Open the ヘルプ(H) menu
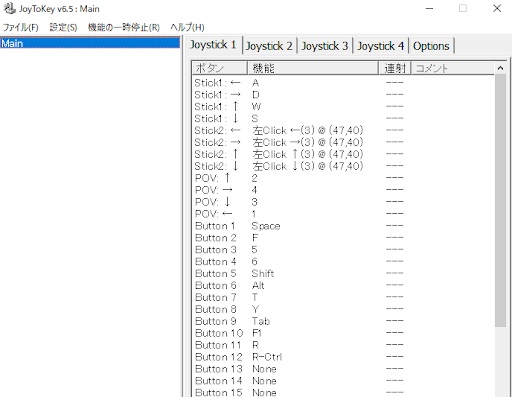Screen dimensions: 512x397 pos(187,27)
